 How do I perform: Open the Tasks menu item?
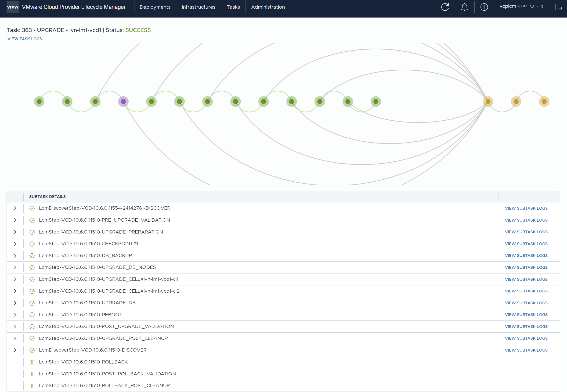(x=233, y=7)
